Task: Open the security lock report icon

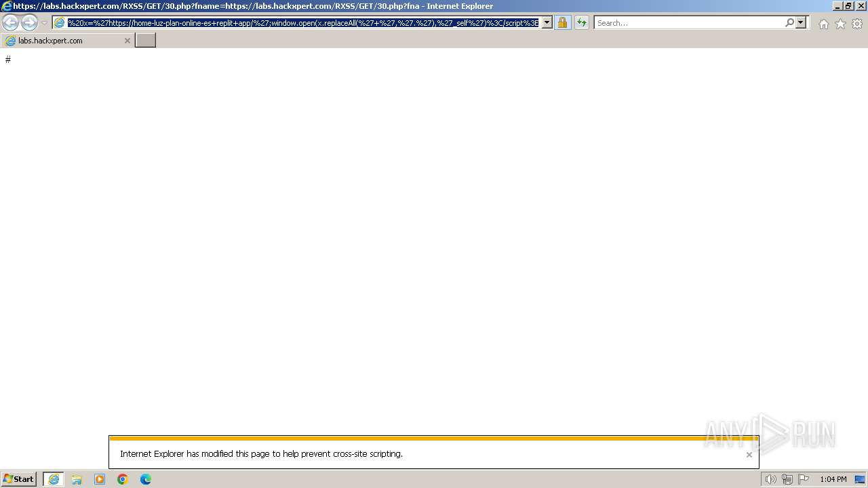Action: point(562,23)
